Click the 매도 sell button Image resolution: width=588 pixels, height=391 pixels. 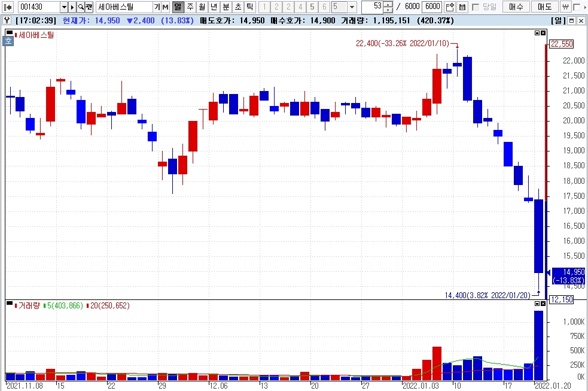click(544, 7)
